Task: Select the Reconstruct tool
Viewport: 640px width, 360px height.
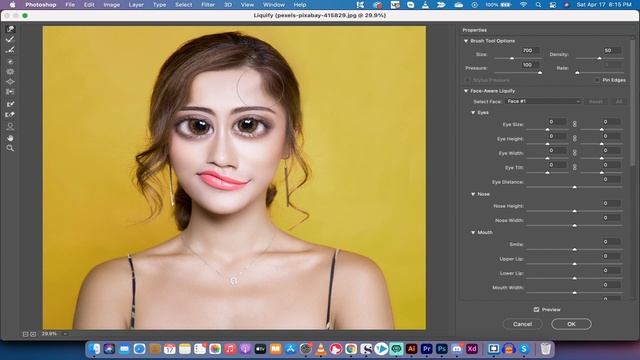Action: (10, 40)
